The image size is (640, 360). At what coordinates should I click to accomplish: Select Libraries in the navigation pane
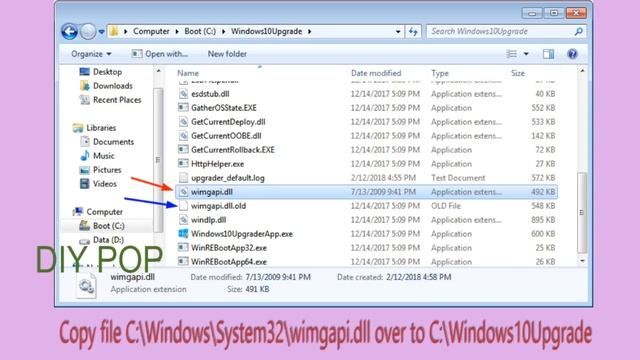[94, 128]
